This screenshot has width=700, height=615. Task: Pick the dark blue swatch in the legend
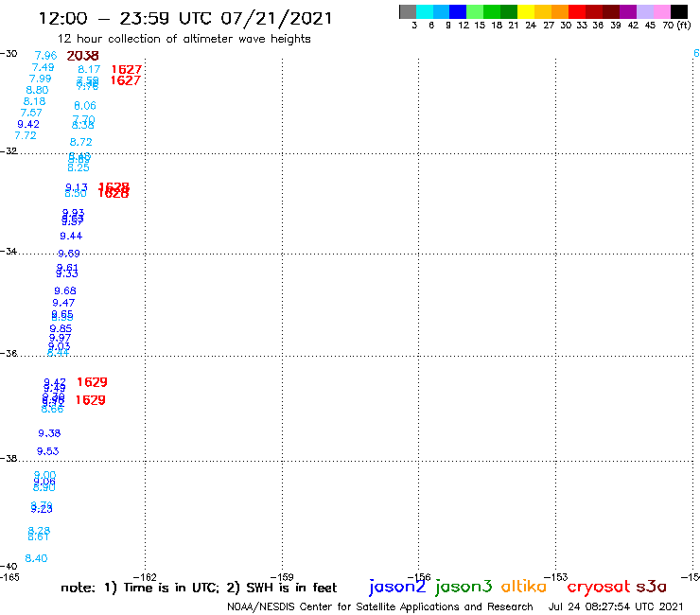click(x=458, y=11)
